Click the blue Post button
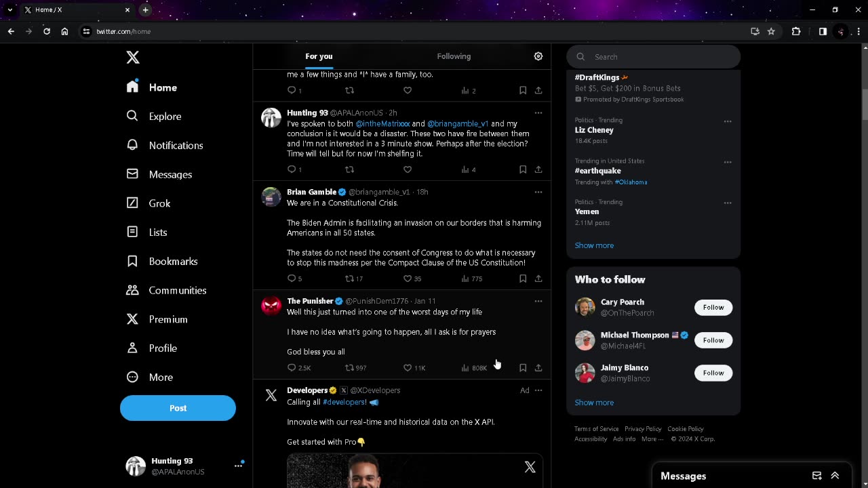 (x=178, y=408)
